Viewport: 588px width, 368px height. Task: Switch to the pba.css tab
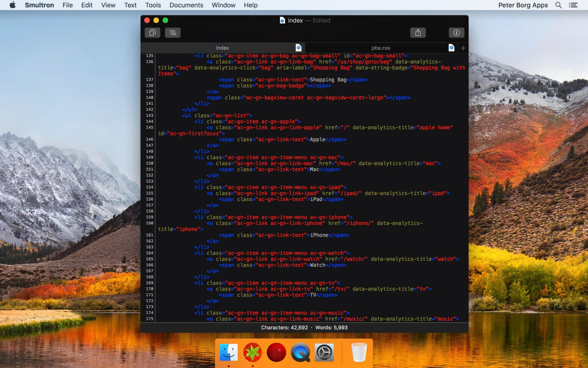coord(380,48)
